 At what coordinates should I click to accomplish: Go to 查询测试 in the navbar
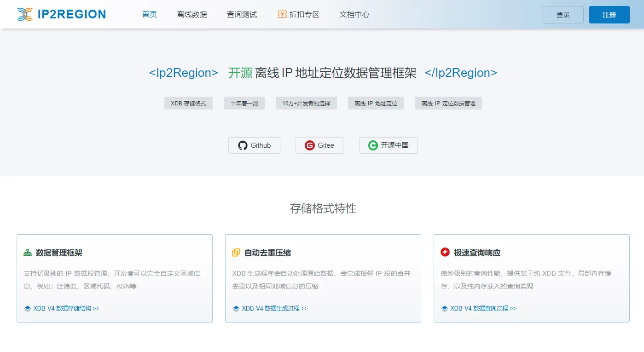point(242,15)
